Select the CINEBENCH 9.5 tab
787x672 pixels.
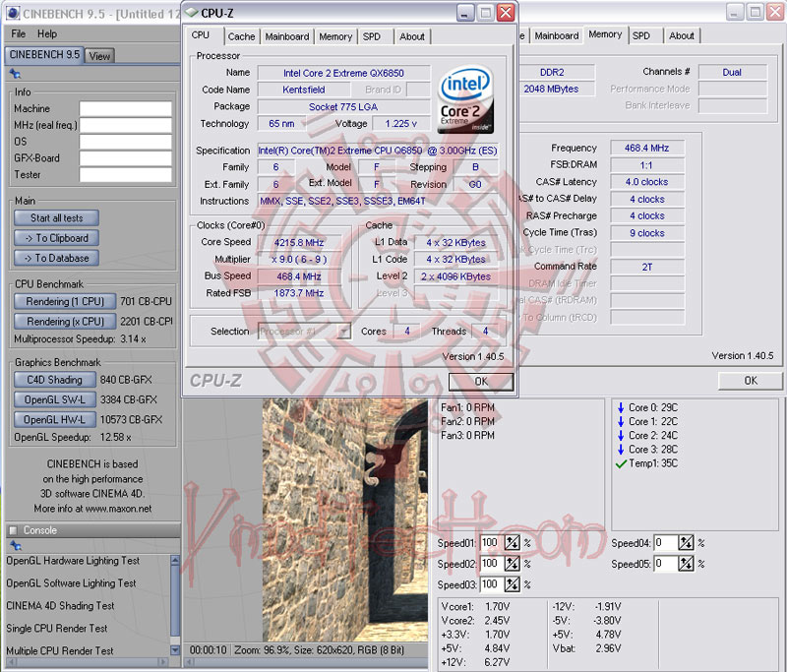pyautogui.click(x=44, y=55)
